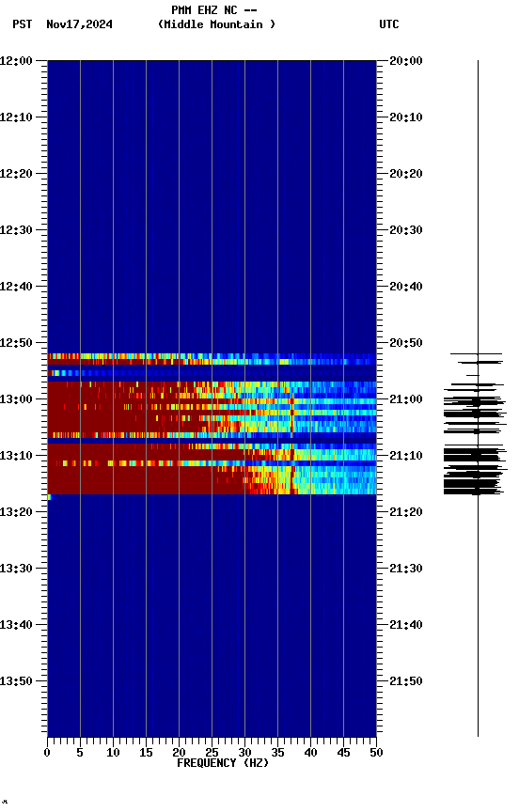This screenshot has width=519, height=812.
Task: Click the small cyan mark just before 13:20
Action: point(49,497)
